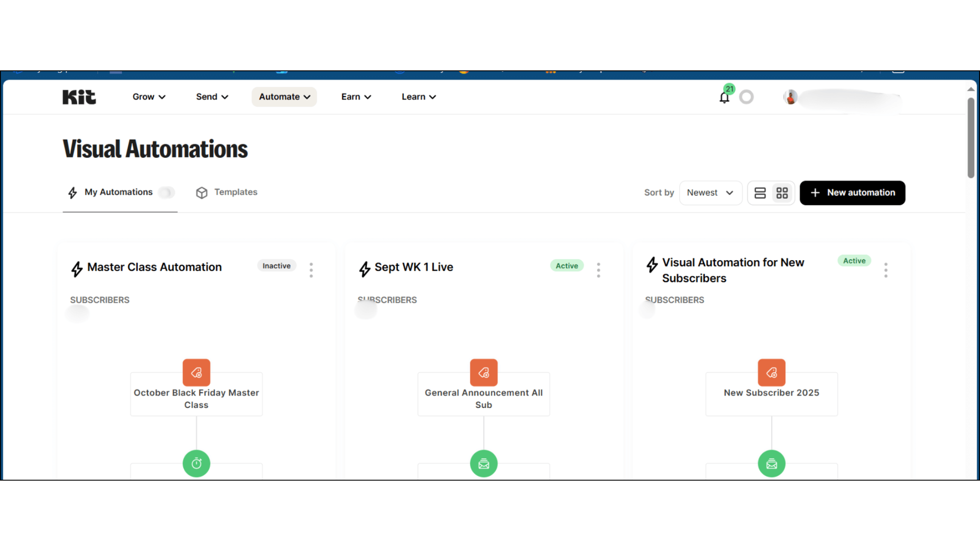
Task: Click the New Subscriber 2025 tag icon
Action: point(771,373)
